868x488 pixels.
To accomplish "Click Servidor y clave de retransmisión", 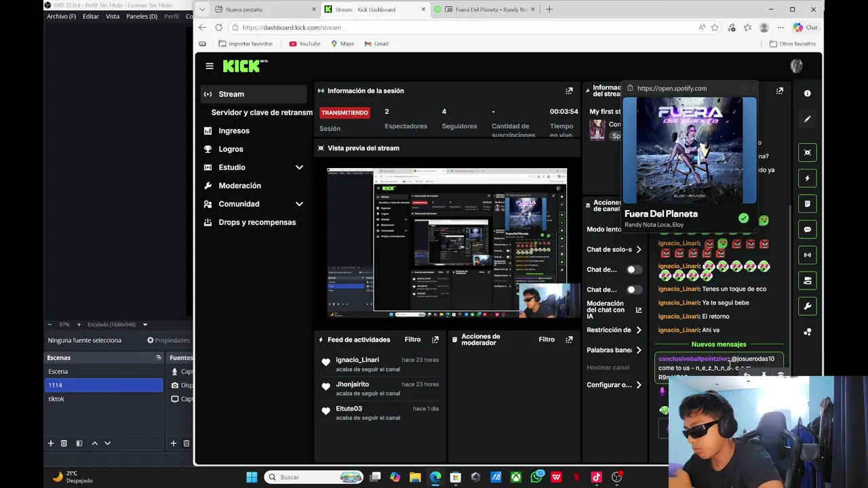I will tap(262, 113).
